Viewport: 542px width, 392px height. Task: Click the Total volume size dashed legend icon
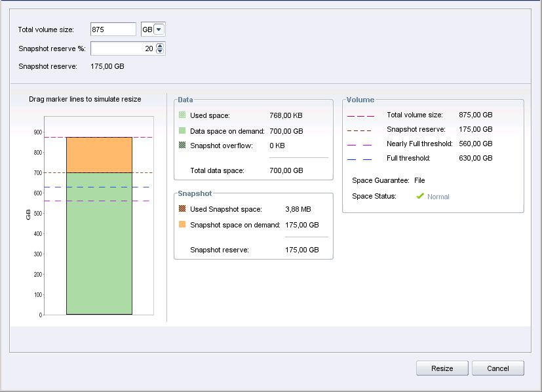(362, 115)
